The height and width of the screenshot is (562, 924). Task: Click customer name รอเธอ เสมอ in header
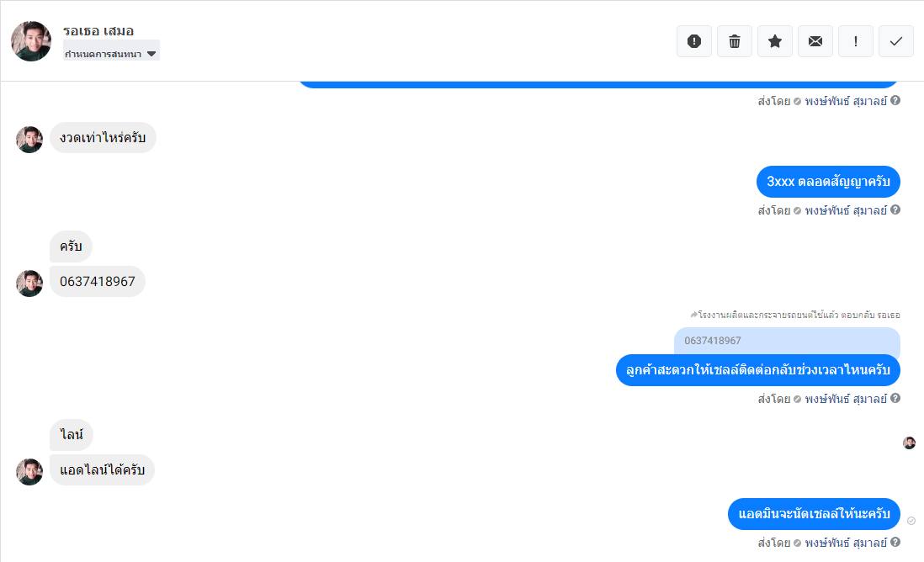point(98,30)
